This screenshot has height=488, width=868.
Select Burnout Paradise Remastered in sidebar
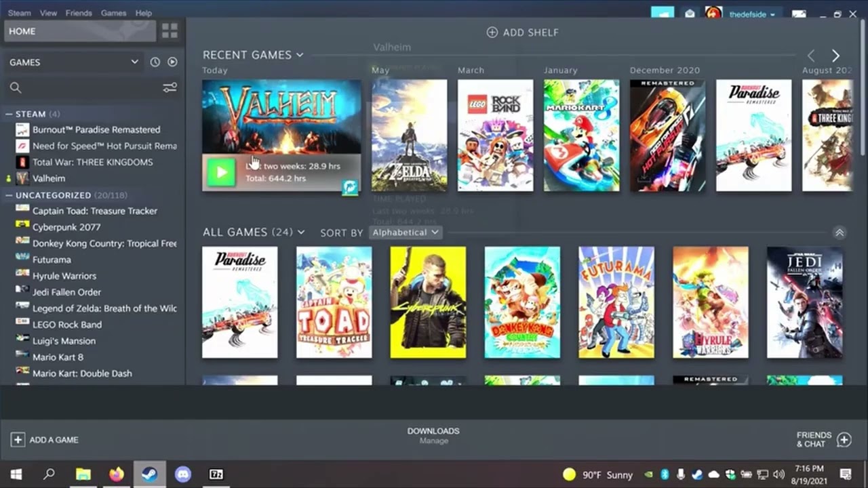(96, 129)
